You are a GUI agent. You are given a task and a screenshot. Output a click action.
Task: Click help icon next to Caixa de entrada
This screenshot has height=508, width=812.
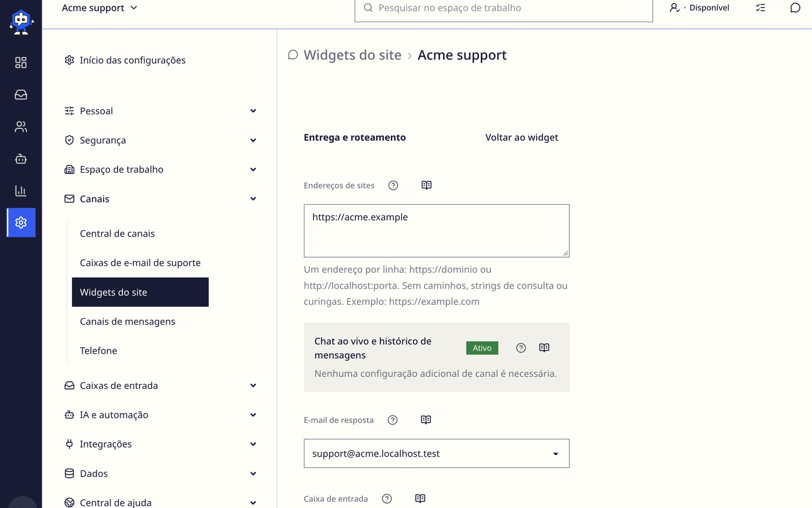point(387,499)
